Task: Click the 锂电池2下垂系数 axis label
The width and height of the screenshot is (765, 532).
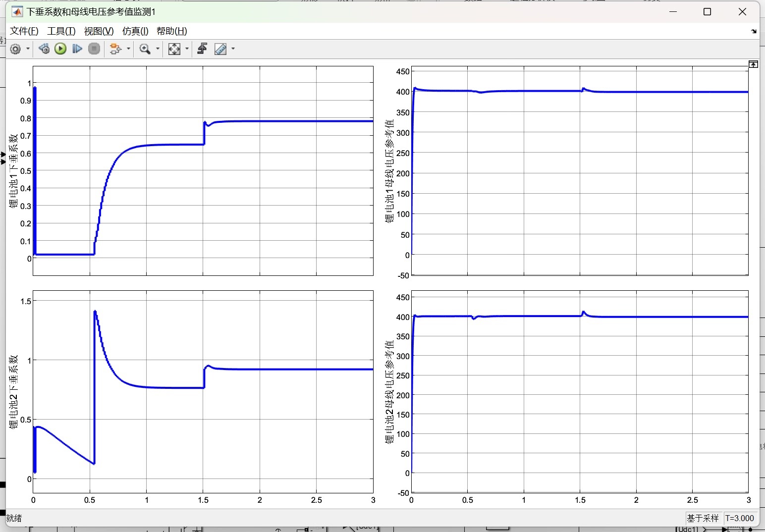Action: [x=13, y=392]
